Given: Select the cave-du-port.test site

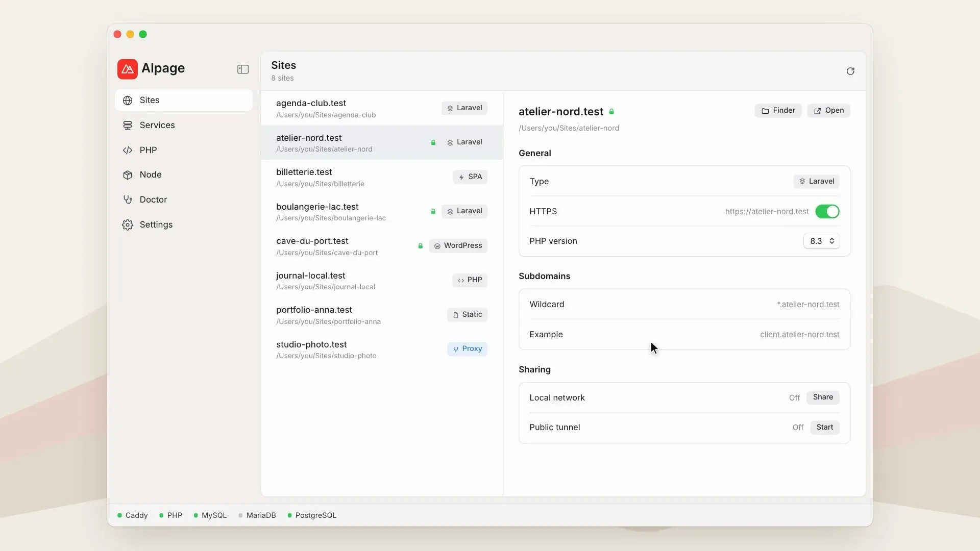Looking at the screenshot, I should click(382, 246).
